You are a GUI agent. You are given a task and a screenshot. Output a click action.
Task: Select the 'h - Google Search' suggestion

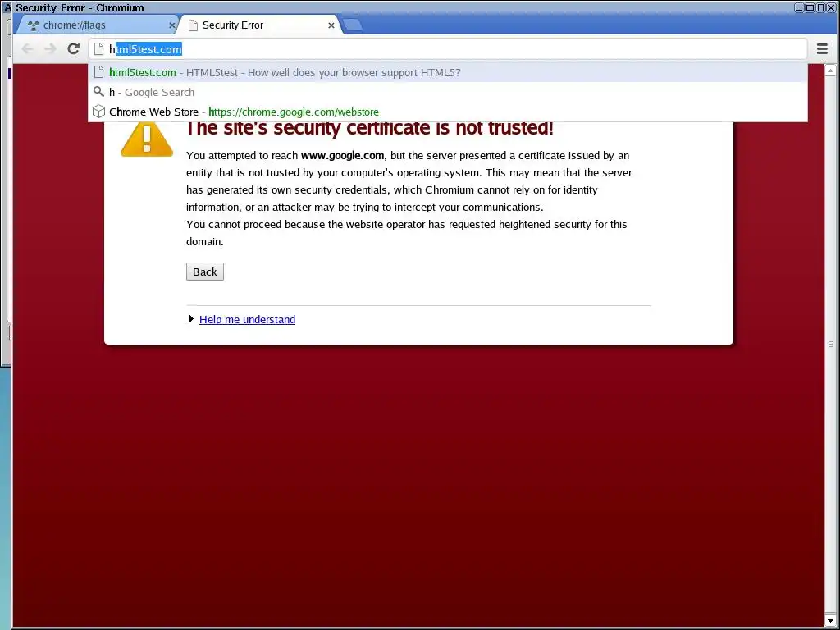coord(448,92)
